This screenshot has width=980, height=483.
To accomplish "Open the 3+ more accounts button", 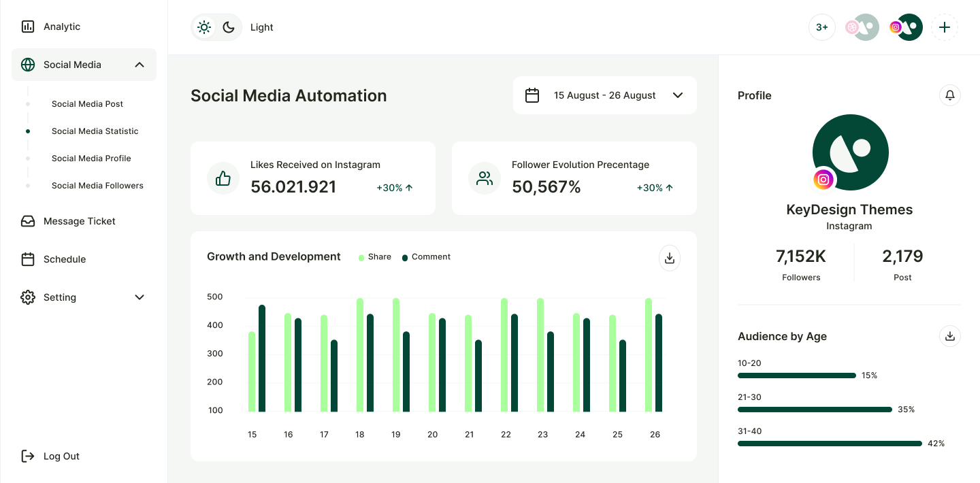I will click(x=822, y=27).
